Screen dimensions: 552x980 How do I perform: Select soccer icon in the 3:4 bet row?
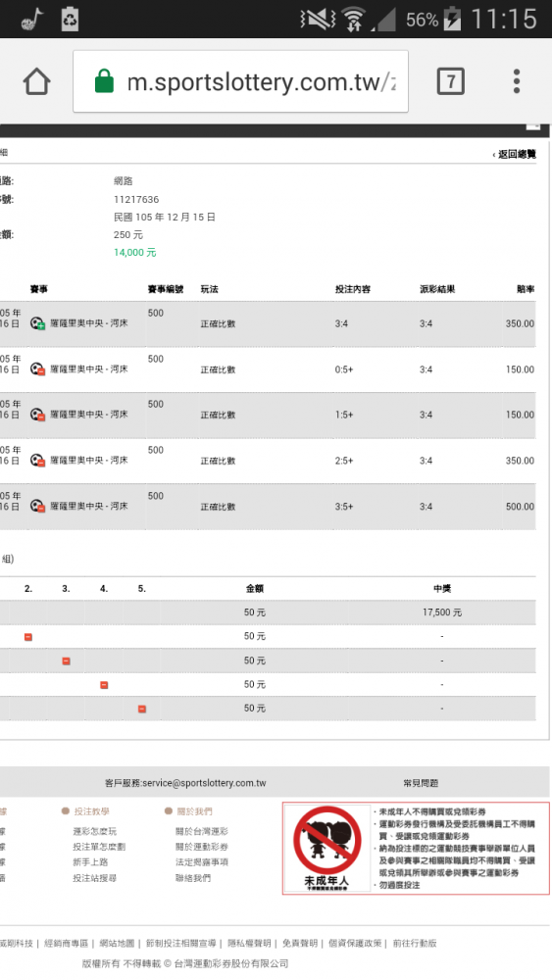[37, 323]
